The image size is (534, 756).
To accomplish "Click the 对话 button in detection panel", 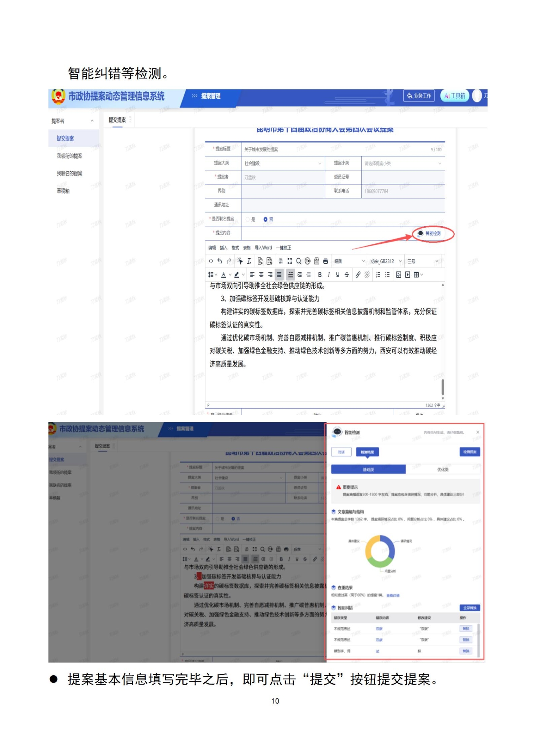I will coord(341,452).
